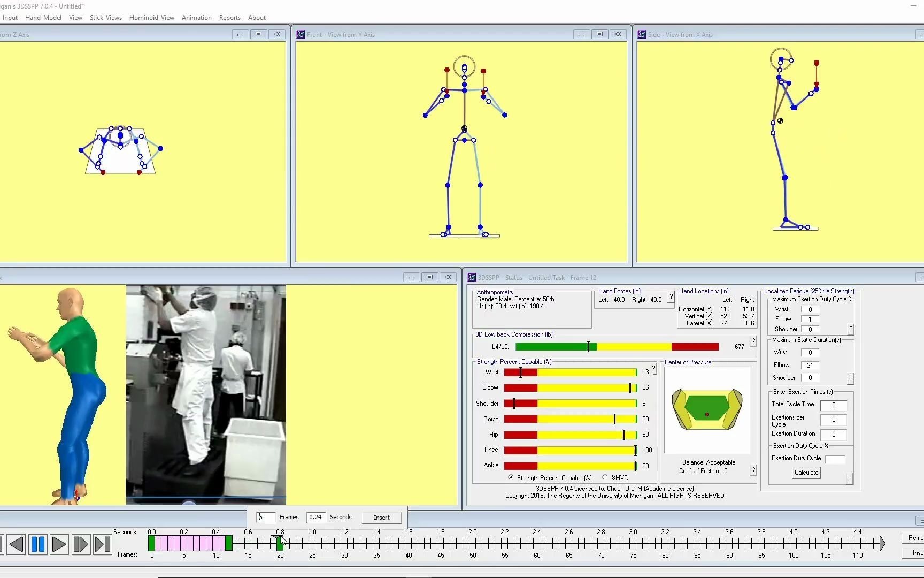The height and width of the screenshot is (578, 924).
Task: Select the green frame 0 block on timeline
Action: (151, 543)
